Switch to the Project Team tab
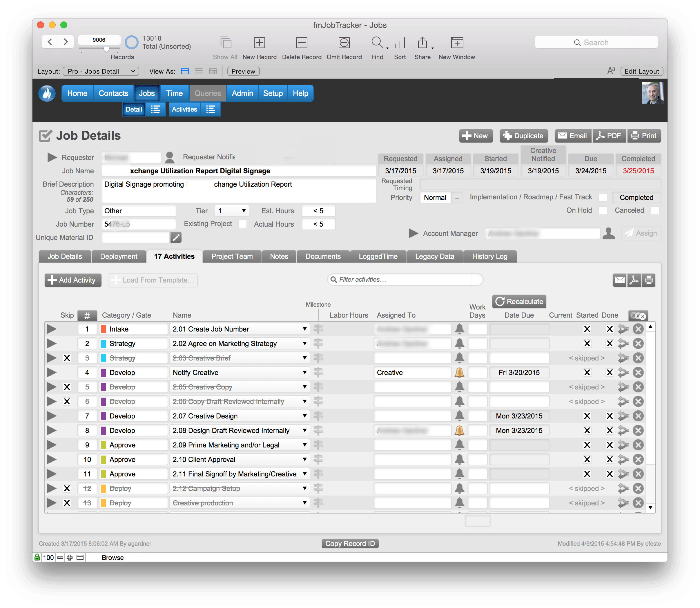 tap(232, 256)
